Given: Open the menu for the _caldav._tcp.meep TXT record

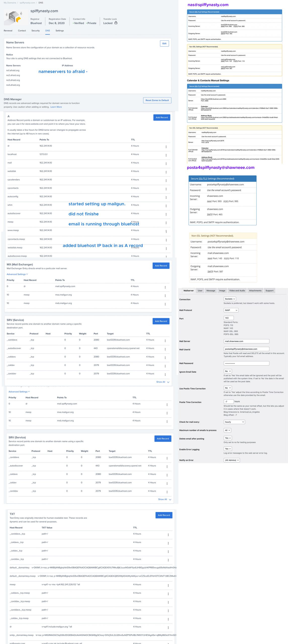Looking at the screenshot, I should [168, 619].
